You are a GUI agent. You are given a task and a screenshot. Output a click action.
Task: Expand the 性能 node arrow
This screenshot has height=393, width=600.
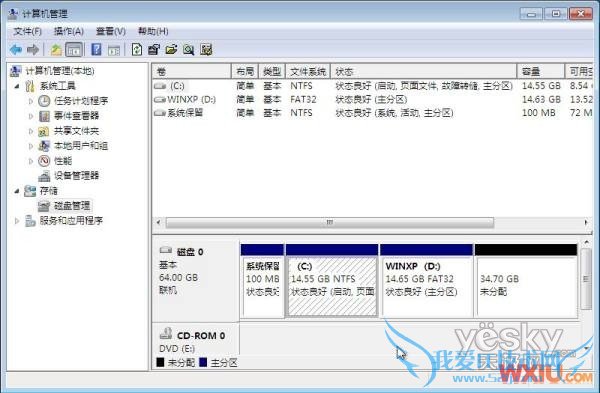(x=31, y=161)
